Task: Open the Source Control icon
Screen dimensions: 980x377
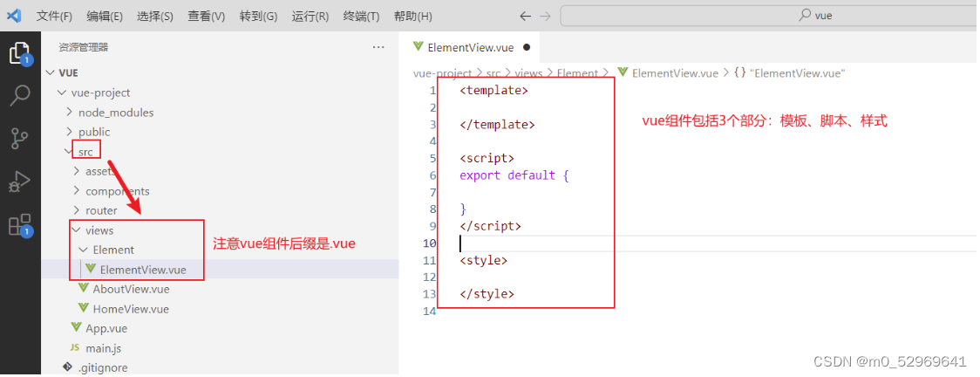Action: [x=20, y=138]
